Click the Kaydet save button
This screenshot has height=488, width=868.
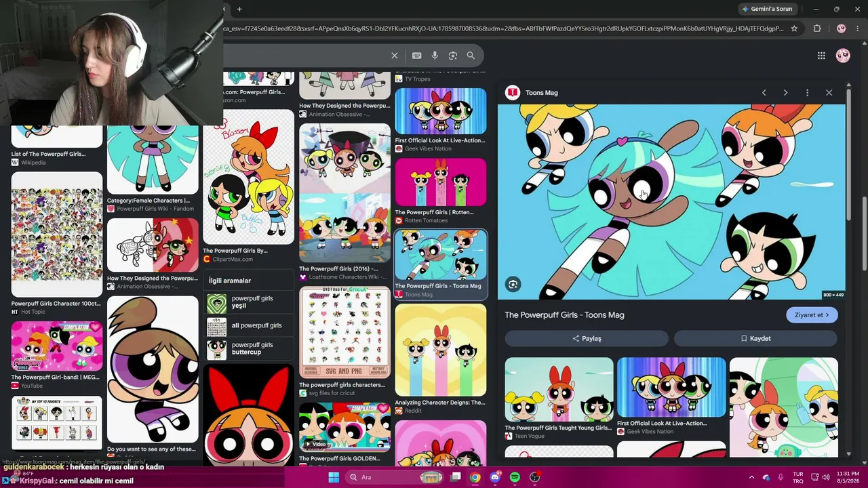click(755, 338)
